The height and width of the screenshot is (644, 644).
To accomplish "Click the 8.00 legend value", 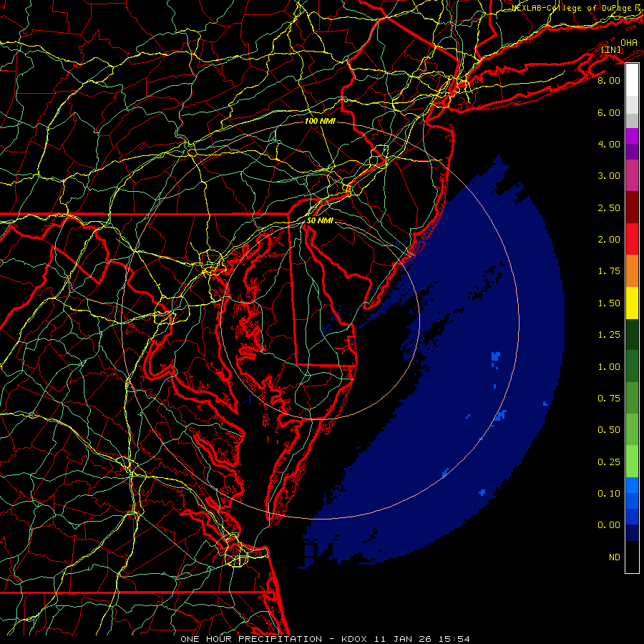I will (x=609, y=80).
